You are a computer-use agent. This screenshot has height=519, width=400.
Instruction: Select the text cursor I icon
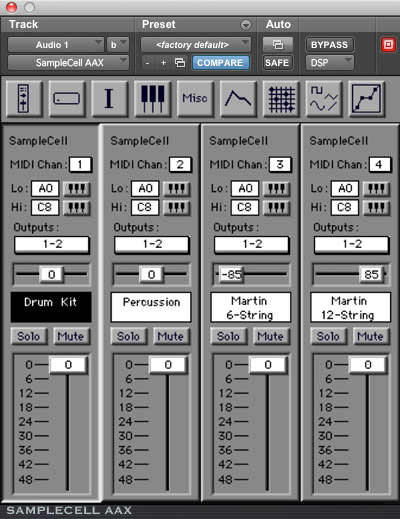tap(109, 99)
